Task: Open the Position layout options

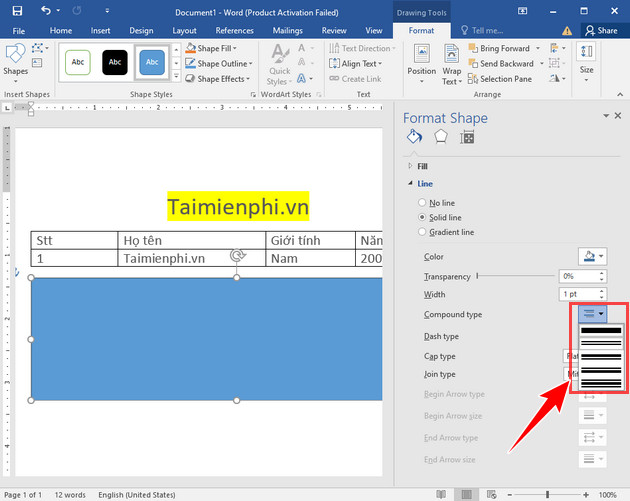Action: click(x=421, y=63)
